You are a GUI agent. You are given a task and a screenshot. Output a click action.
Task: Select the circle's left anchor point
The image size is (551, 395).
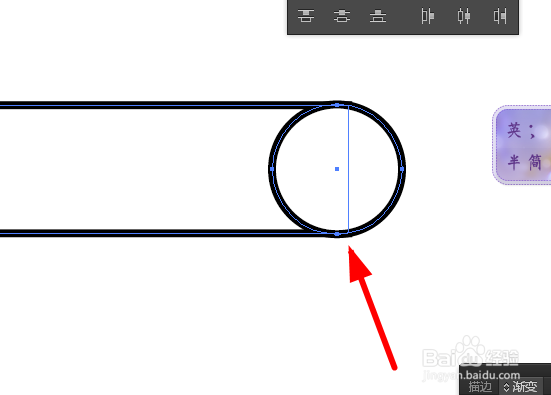coord(272,169)
